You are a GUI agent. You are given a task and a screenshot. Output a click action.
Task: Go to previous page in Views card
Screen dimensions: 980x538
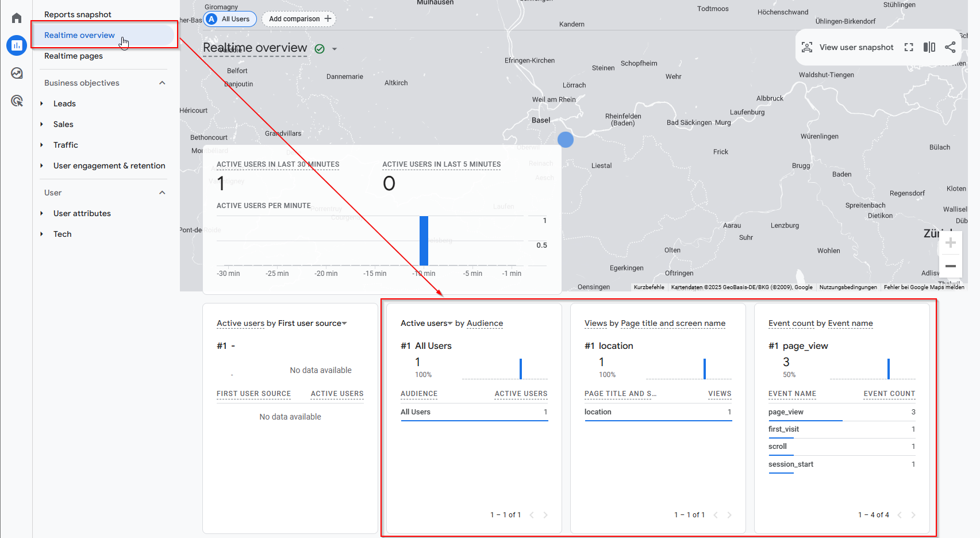pyautogui.click(x=716, y=515)
